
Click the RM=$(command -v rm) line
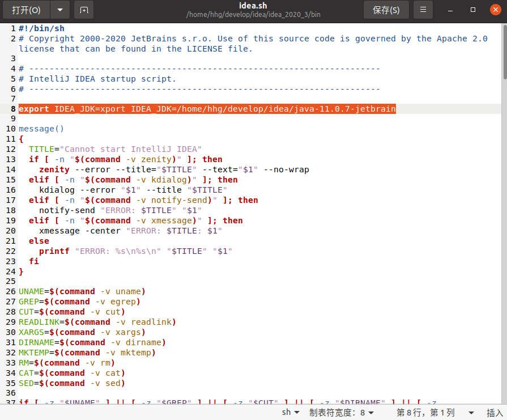click(67, 363)
